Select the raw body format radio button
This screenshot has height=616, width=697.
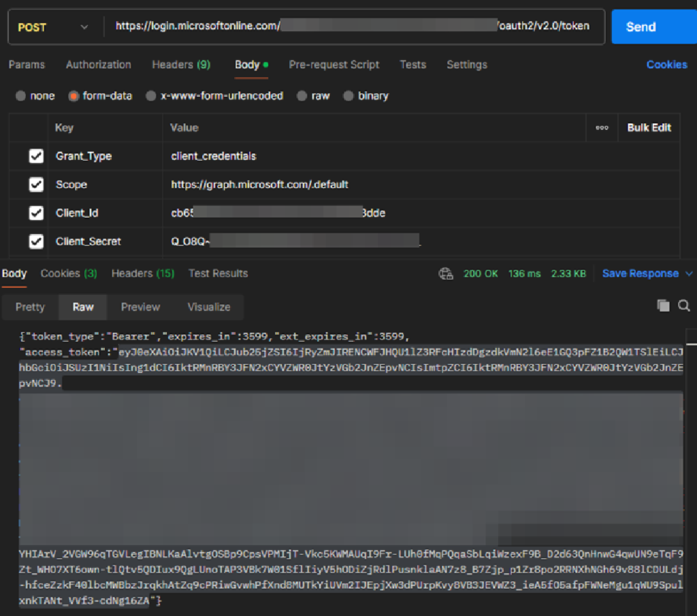point(301,96)
